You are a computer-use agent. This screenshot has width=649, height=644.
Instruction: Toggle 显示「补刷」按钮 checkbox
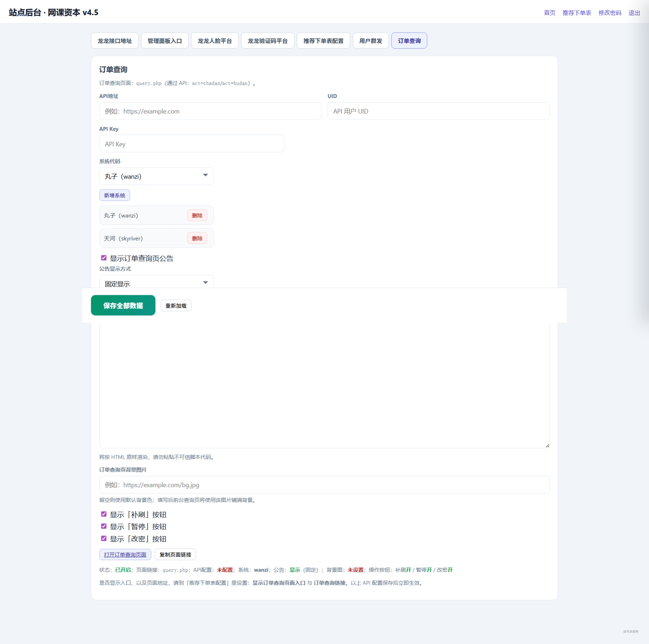click(x=104, y=514)
